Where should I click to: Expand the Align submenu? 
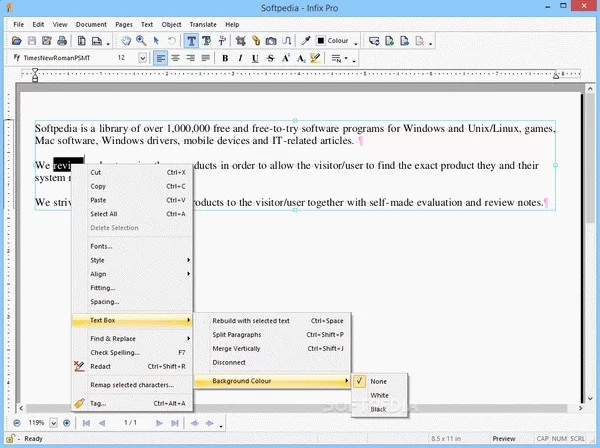coord(132,274)
